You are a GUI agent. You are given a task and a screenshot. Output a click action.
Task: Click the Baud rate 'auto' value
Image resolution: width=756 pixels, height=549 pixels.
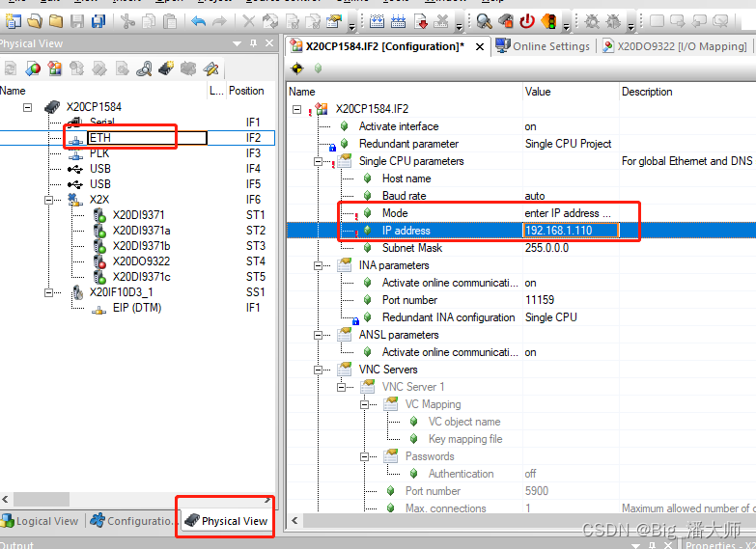535,196
